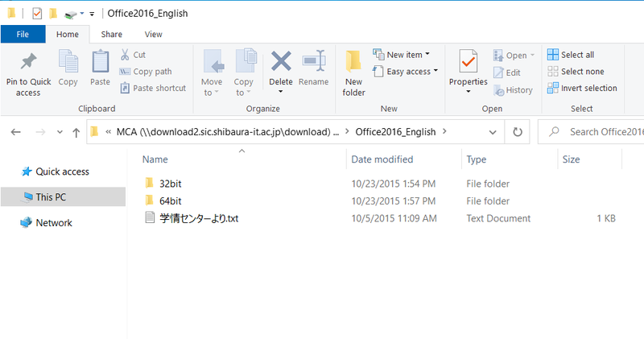This screenshot has height=339, width=644.
Task: Delete the selected item with the X icon
Action: pos(281,62)
